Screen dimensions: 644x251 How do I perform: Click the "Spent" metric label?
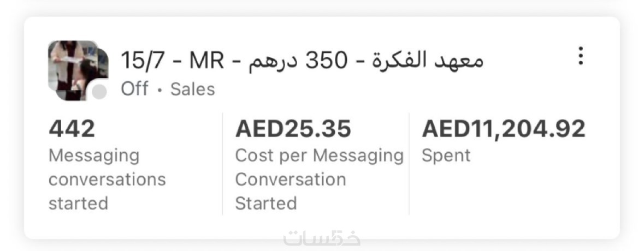(446, 156)
